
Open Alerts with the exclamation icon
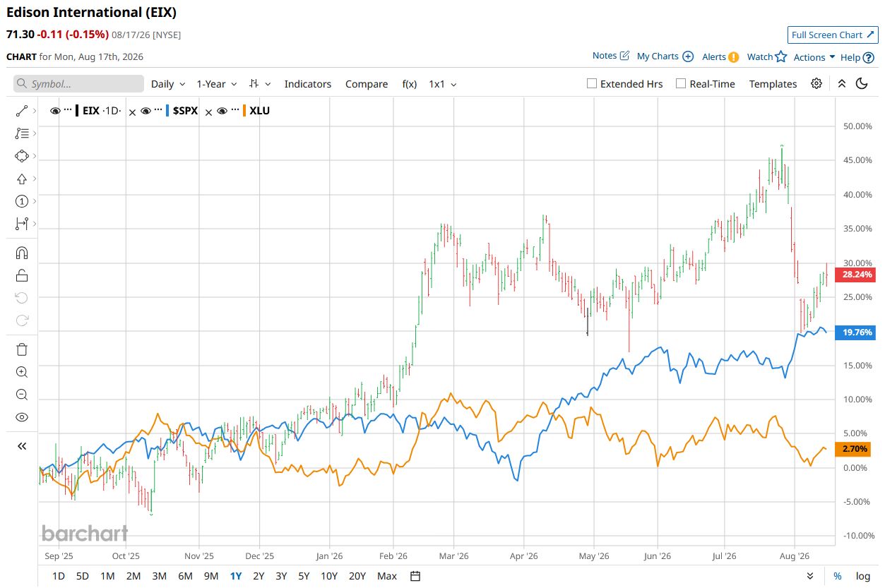733,57
